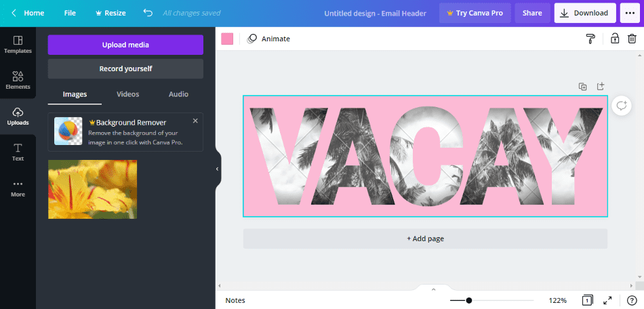The width and height of the screenshot is (644, 309).
Task: Click the horizontal scrollbar right arrow
Action: pos(632,285)
